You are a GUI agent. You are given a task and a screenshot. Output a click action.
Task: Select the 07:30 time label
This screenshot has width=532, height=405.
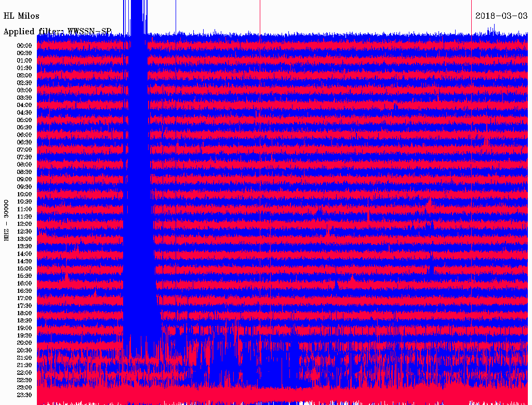[24, 157]
